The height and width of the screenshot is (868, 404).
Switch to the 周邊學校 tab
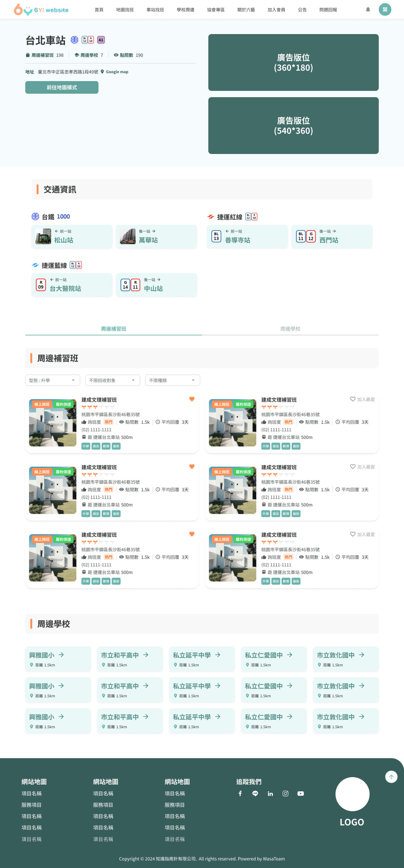[290, 328]
